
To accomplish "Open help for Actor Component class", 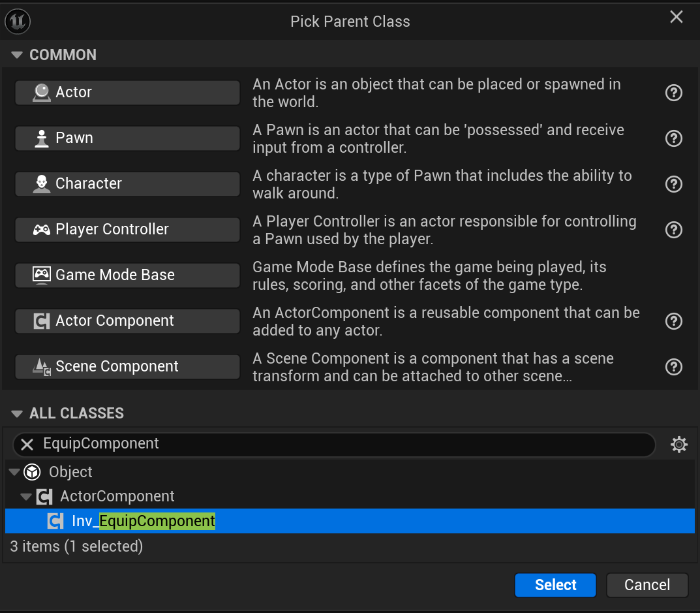I will pyautogui.click(x=673, y=321).
